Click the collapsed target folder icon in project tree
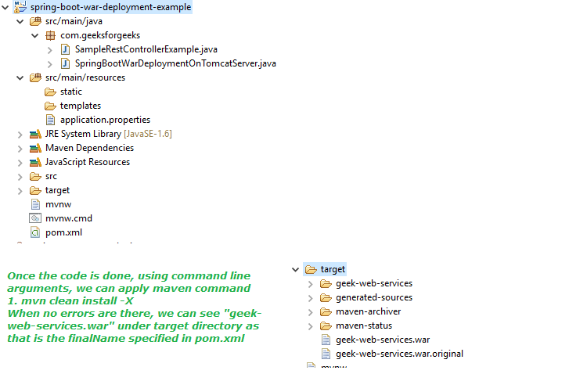This screenshot has height=392, width=587. click(35, 191)
